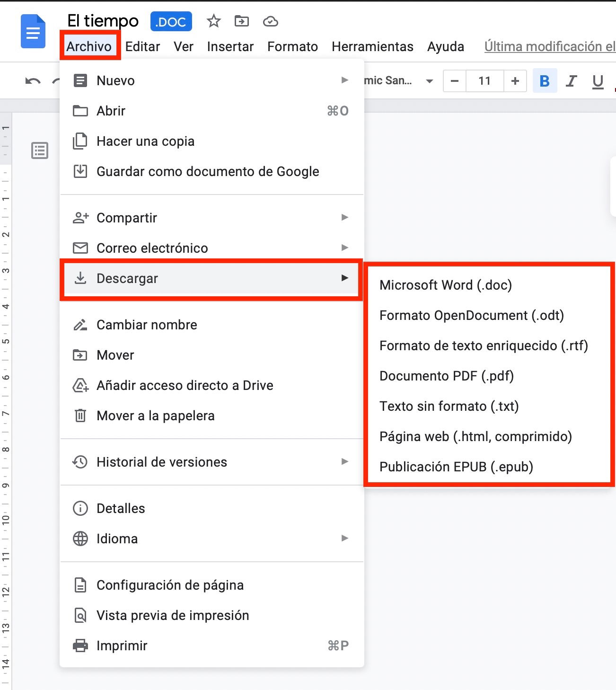Select Hacer una copia
Screen dimensions: 616x690
tap(212, 141)
